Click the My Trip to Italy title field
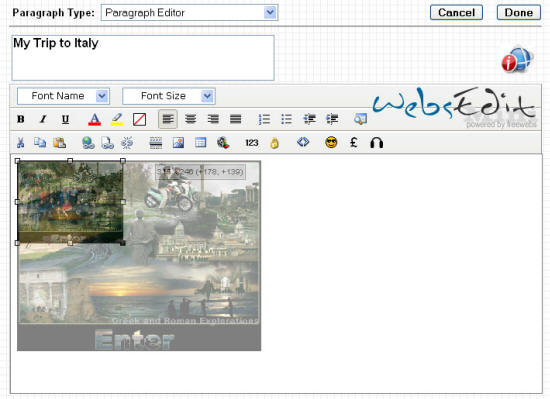Screen dimensions: 550x399 [x=143, y=58]
